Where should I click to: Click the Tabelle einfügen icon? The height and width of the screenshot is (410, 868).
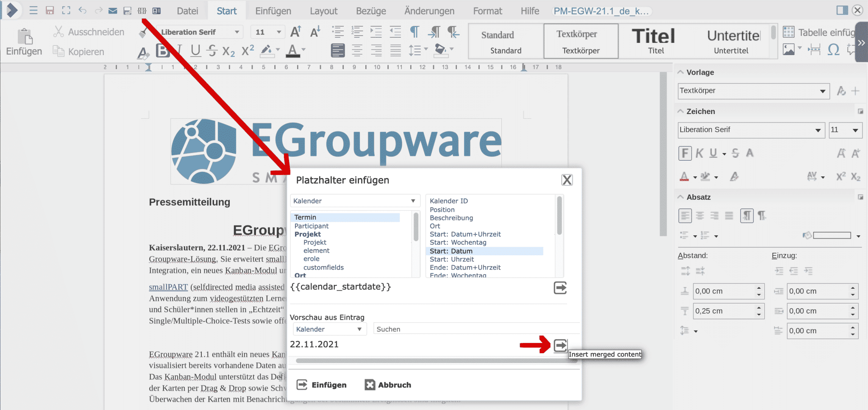tap(788, 32)
